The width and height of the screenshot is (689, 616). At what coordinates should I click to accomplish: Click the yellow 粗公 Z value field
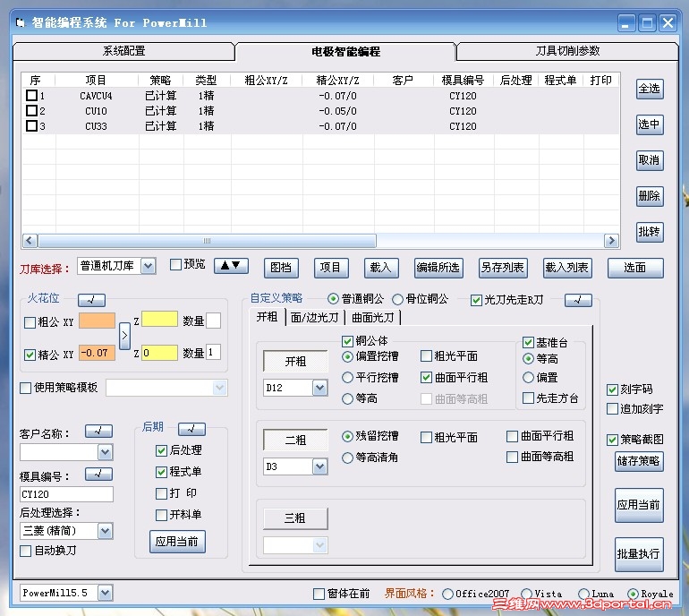159,320
